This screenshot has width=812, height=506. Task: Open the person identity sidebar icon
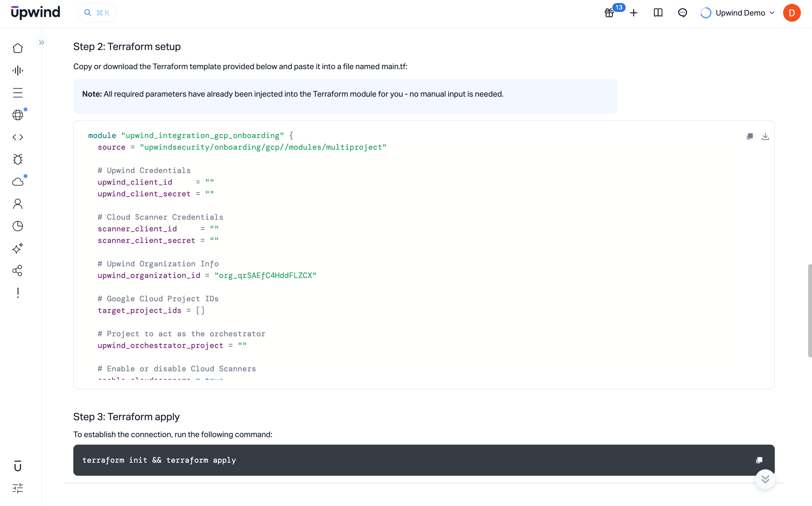[18, 204]
